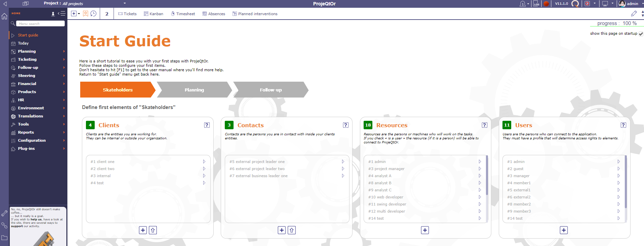Pin the menu with the pushpin icon
This screenshot has width=644, height=246.
pos(53,14)
